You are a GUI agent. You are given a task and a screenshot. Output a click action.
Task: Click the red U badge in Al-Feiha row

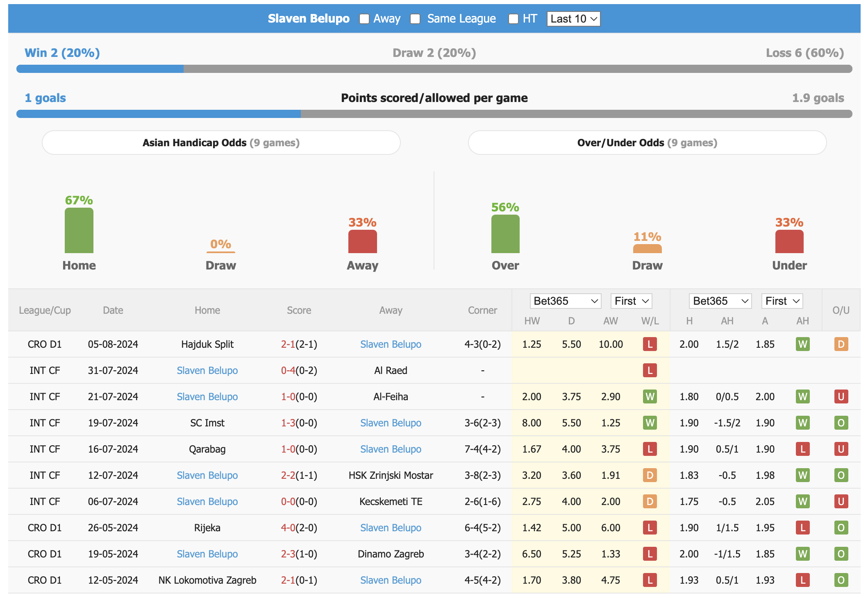point(841,396)
